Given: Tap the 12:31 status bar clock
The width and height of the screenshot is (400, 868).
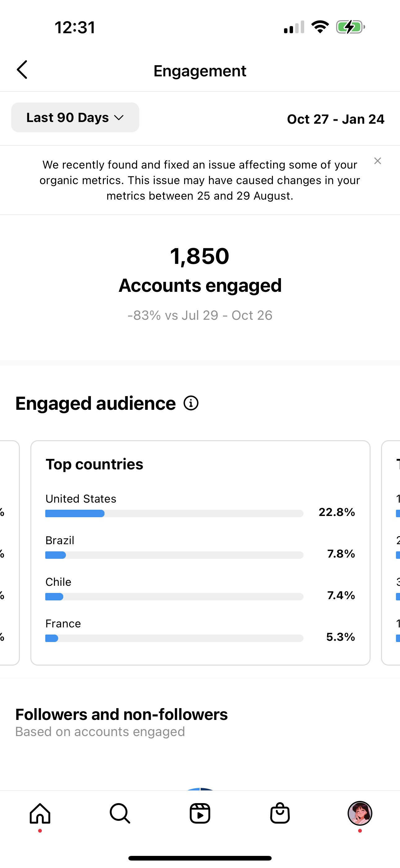Looking at the screenshot, I should (x=75, y=27).
